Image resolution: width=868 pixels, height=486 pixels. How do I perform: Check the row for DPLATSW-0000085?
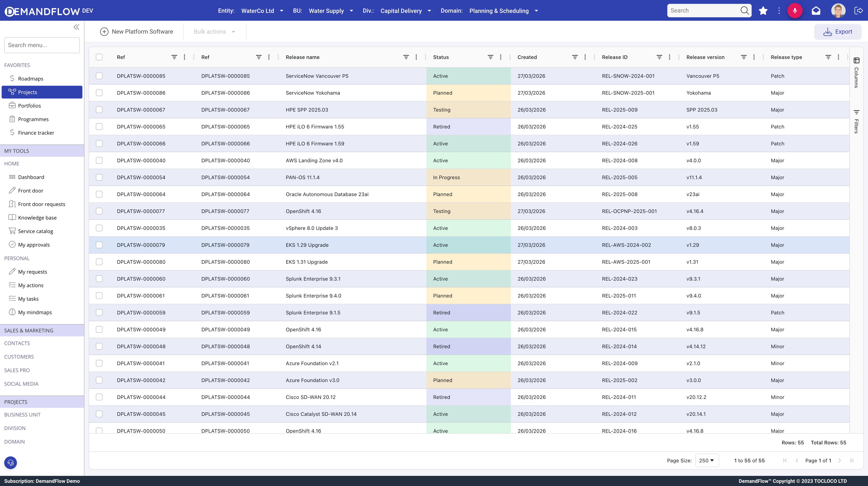coord(99,76)
